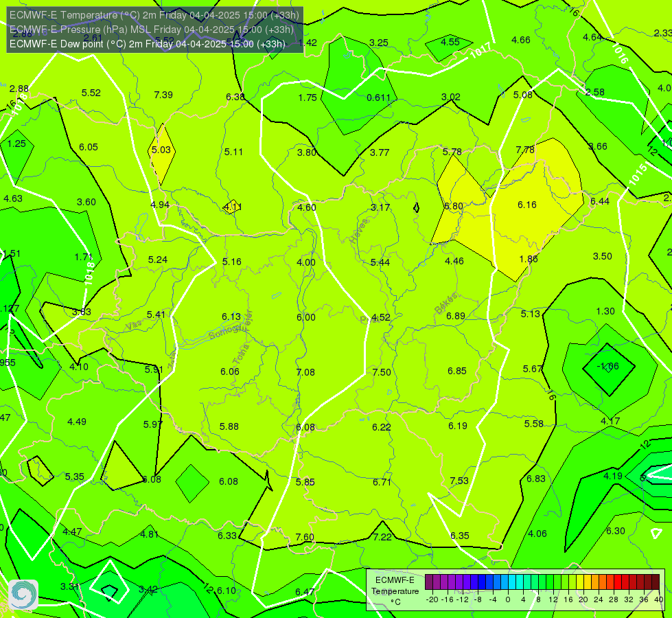The width and height of the screenshot is (672, 618).
Task: Click the 7.22 dew point value
Action: click(x=382, y=538)
